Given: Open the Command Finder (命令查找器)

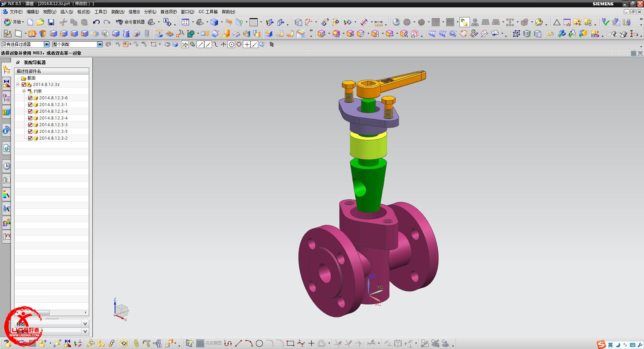Looking at the screenshot, I should 130,22.
